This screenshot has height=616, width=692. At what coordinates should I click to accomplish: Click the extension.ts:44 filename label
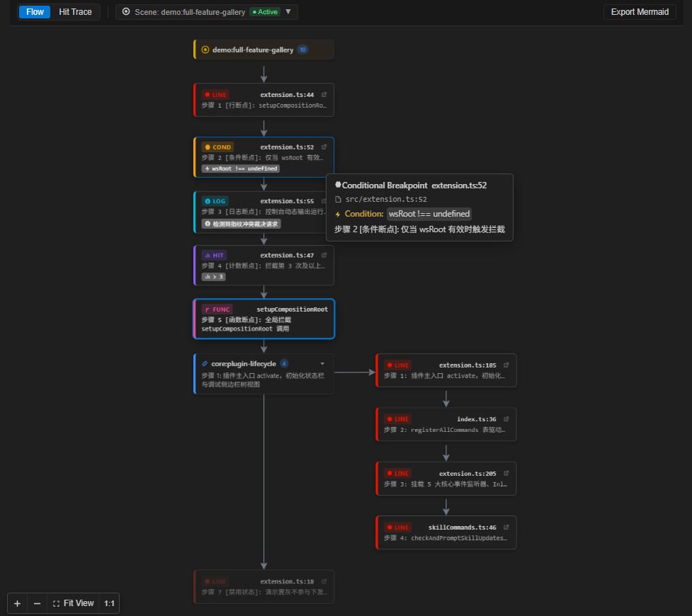pyautogui.click(x=287, y=94)
